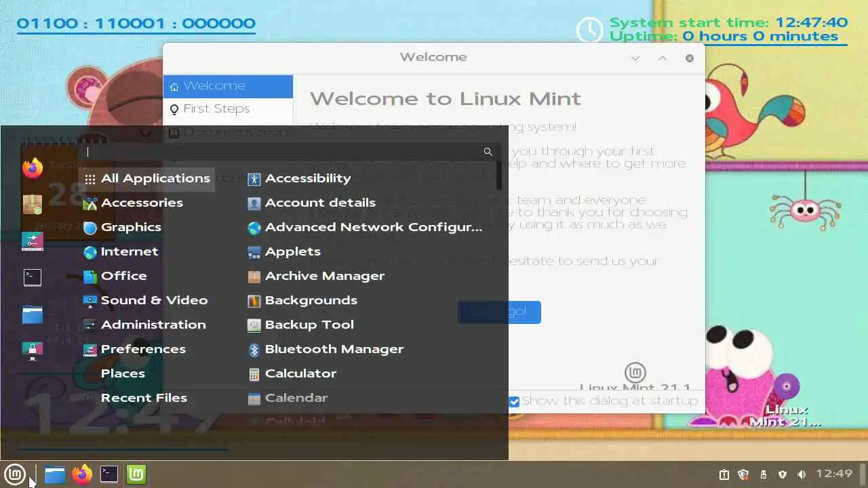Click the panel clock showing 12:49
Image resolution: width=868 pixels, height=488 pixels.
click(834, 474)
